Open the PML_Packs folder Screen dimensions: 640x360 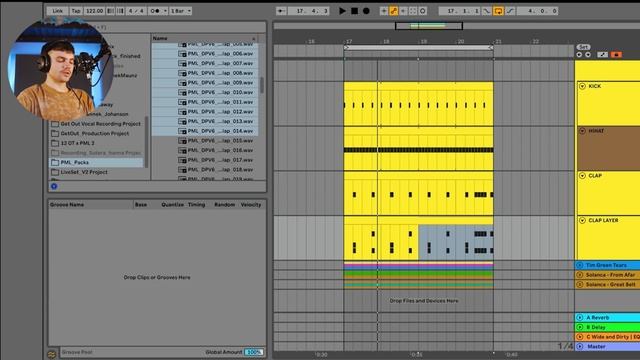pyautogui.click(x=97, y=162)
